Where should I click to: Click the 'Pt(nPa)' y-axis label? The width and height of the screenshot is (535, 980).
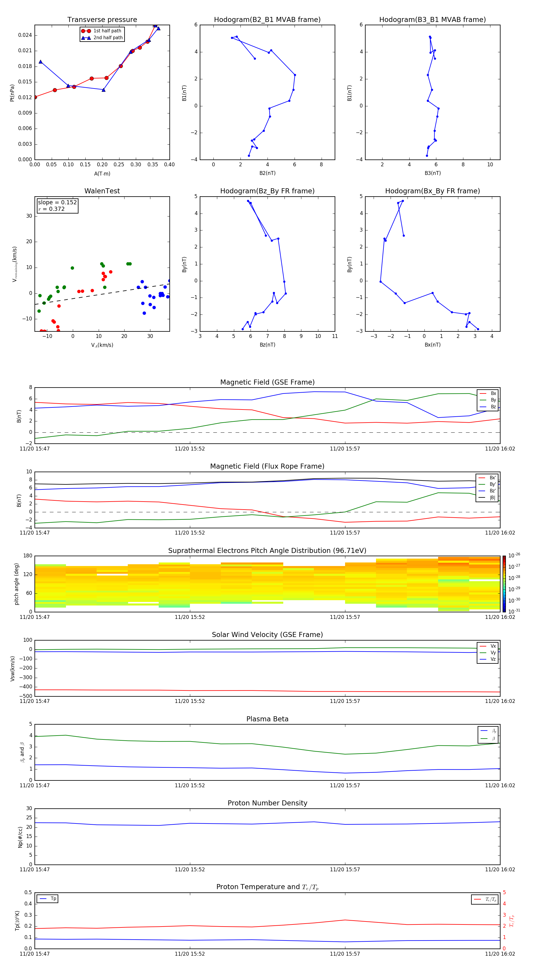pos(12,92)
